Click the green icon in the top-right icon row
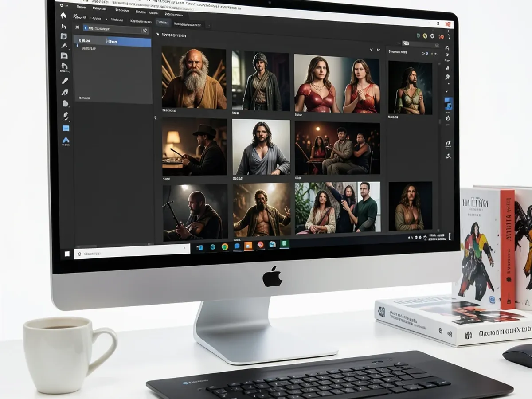Image resolution: width=532 pixels, height=399 pixels. coord(418,35)
